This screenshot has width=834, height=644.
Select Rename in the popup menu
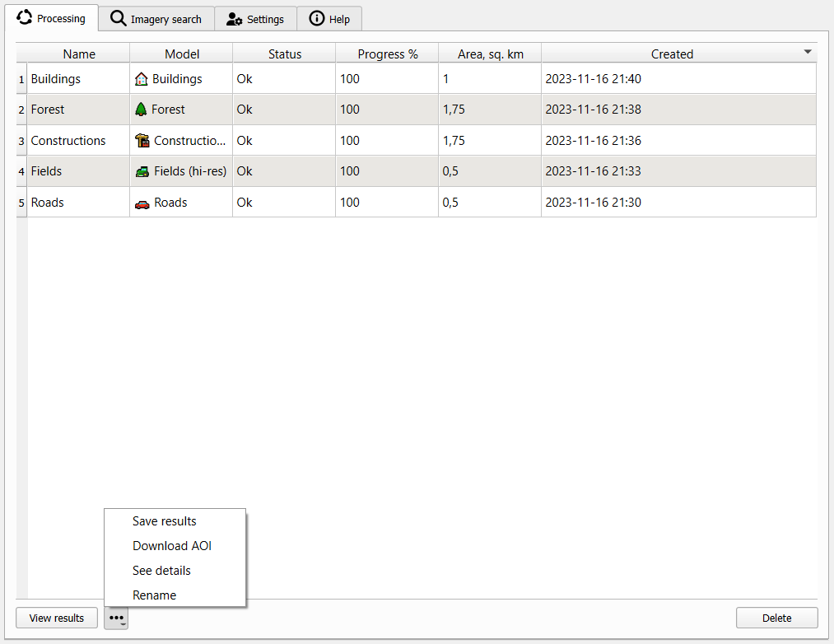[154, 595]
